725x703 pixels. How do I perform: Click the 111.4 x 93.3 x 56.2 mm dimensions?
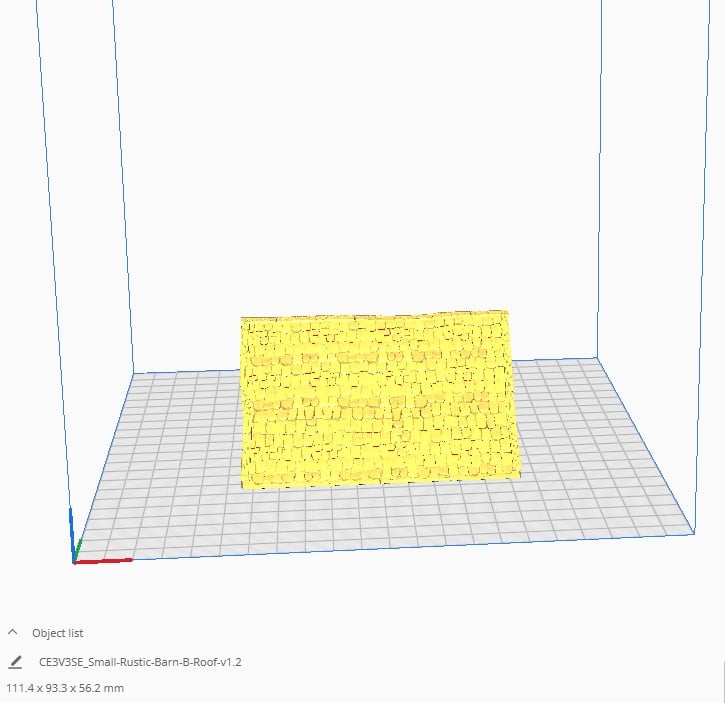click(x=65, y=688)
